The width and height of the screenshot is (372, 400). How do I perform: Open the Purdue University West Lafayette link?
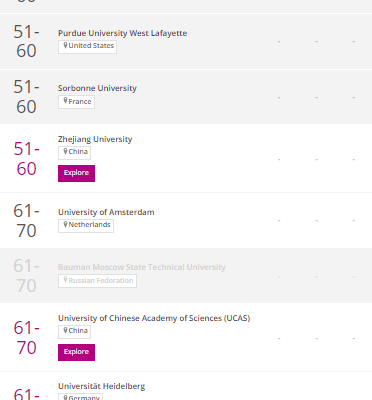(122, 33)
